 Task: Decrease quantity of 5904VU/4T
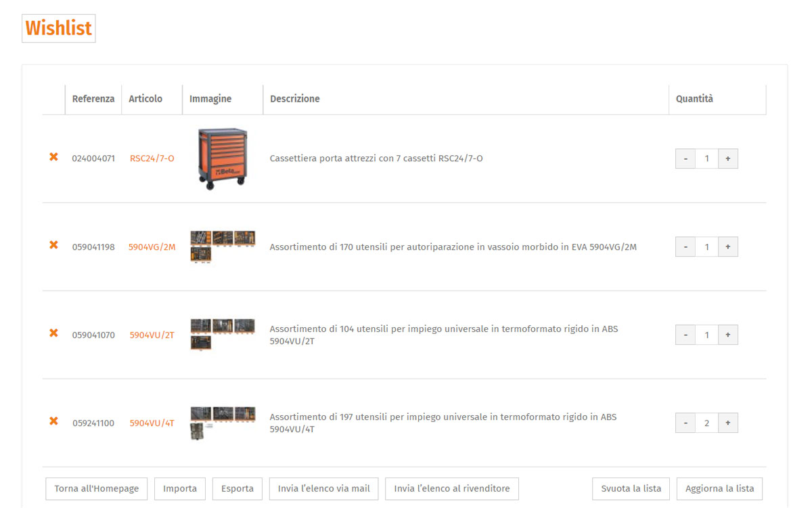tap(685, 423)
